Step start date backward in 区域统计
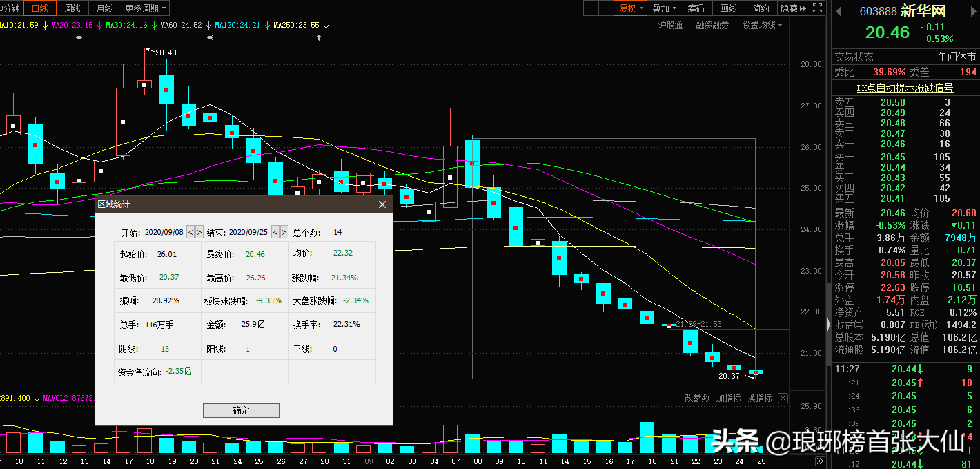 point(191,232)
